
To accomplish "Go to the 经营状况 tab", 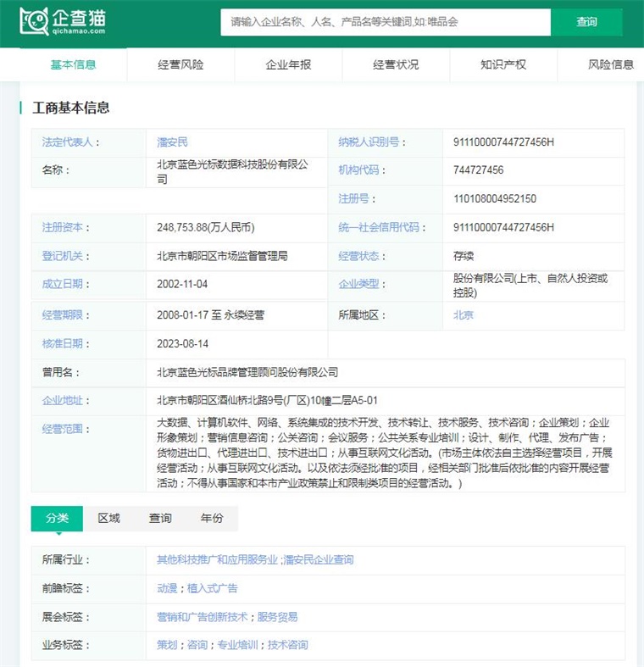I will point(396,64).
